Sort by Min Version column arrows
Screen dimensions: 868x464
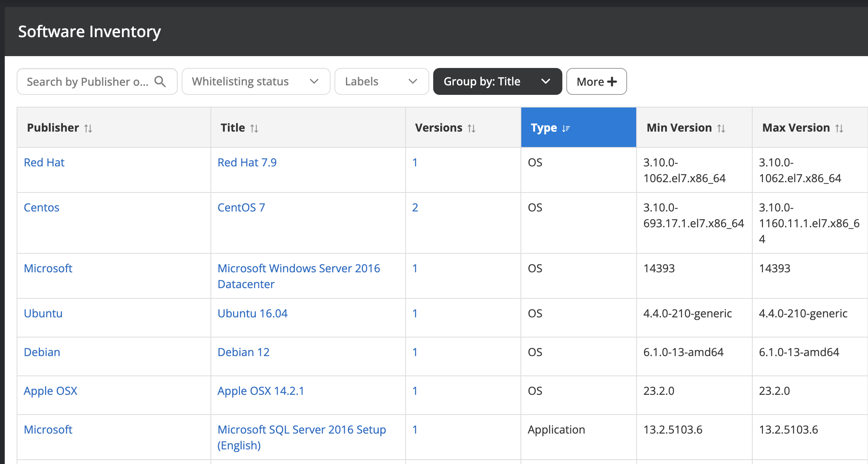(721, 128)
